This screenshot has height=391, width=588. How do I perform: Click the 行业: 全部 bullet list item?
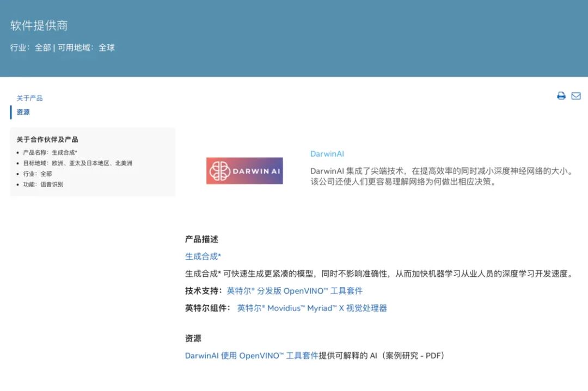click(x=38, y=174)
